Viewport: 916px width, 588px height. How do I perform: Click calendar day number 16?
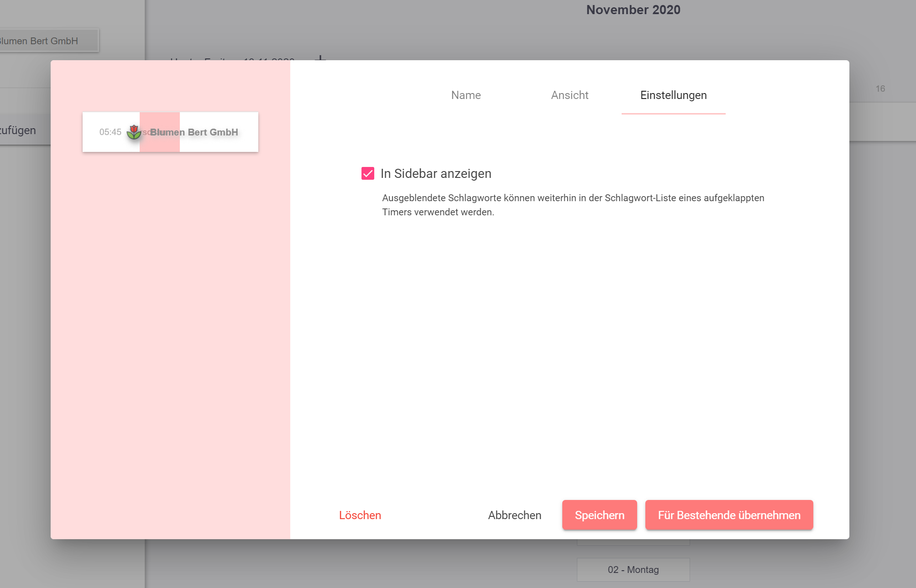pyautogui.click(x=880, y=88)
